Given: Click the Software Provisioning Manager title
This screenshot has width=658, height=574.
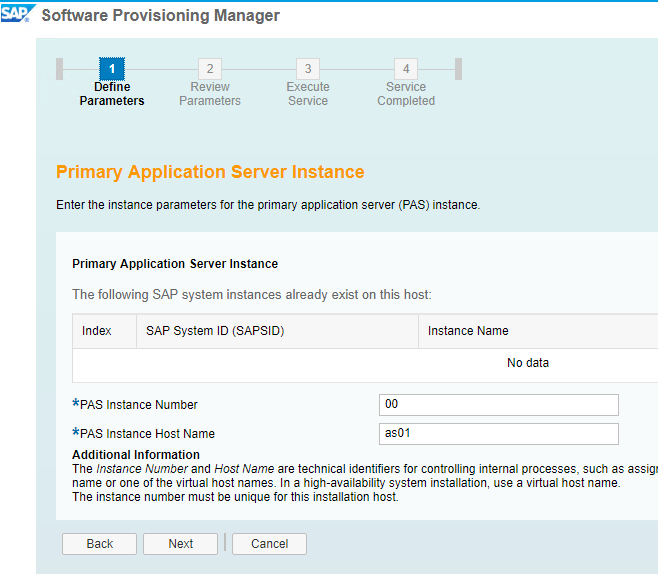Looking at the screenshot, I should tap(161, 16).
